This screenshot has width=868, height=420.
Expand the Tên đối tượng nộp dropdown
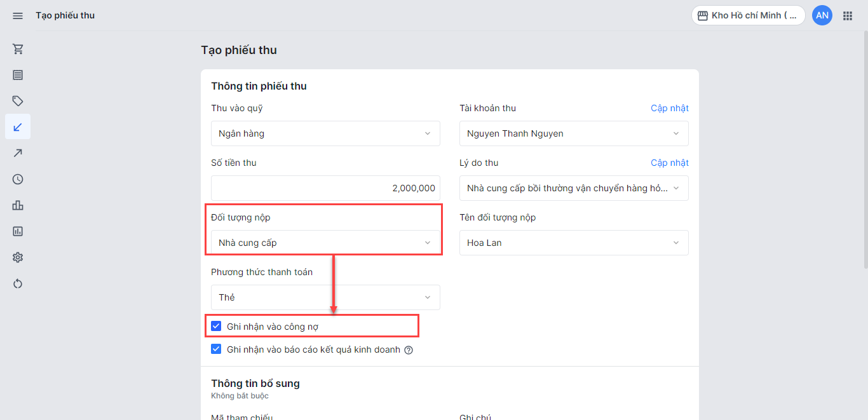pos(574,243)
